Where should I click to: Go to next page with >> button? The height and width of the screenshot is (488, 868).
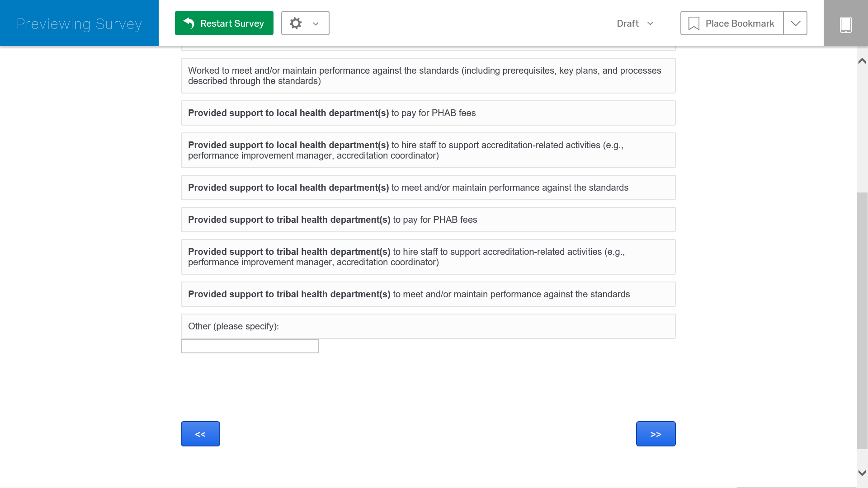coord(656,434)
